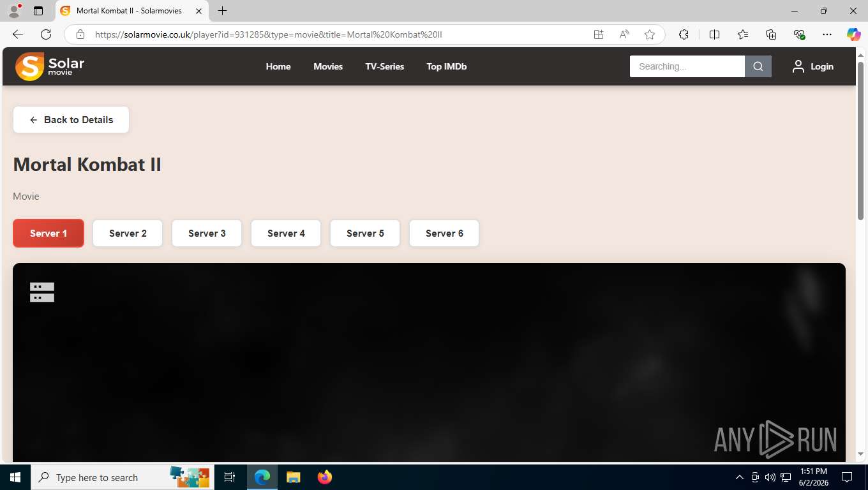Screen dimensions: 868x490
Task: Switch to Server 2
Action: pos(128,234)
